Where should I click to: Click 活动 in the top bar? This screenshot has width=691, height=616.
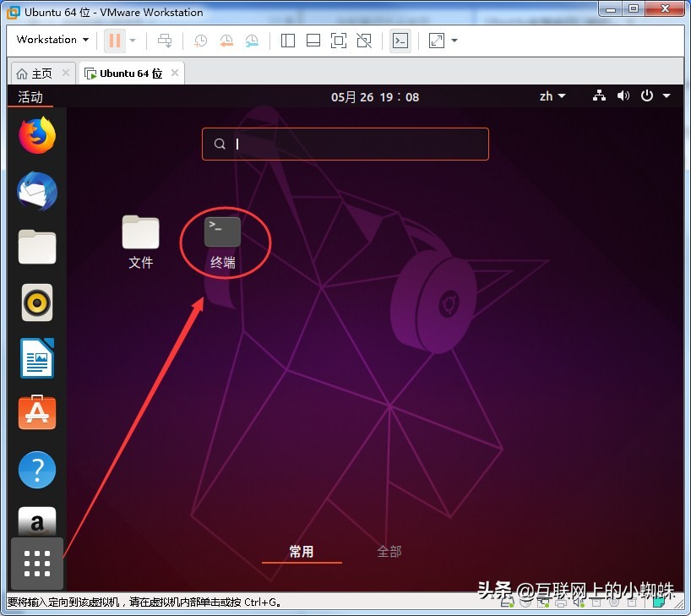(30, 96)
